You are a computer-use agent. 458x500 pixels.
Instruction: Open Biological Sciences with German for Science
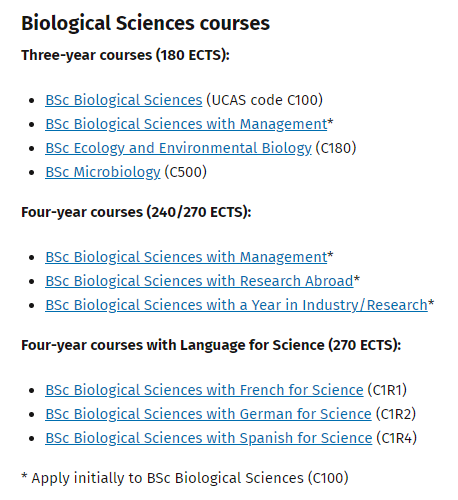coord(208,414)
